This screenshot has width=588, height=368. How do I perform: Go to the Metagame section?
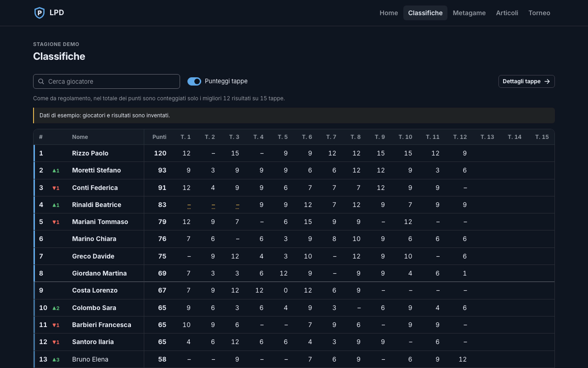point(469,13)
